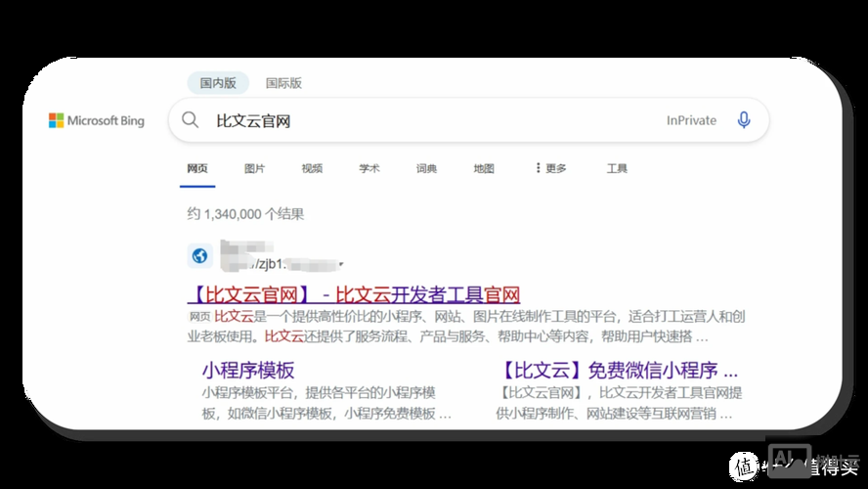Expand the arrow beside the result URL
Viewport: 868px width, 489px height.
[341, 264]
